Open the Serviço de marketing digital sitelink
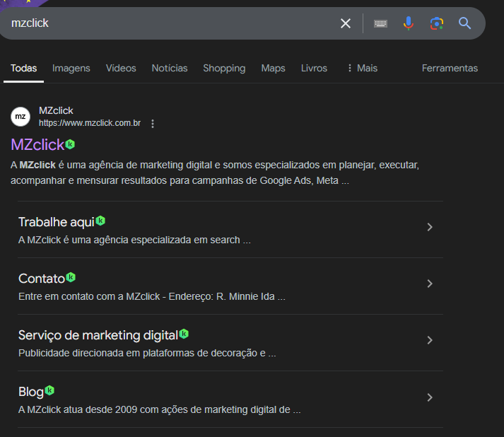Image resolution: width=504 pixels, height=437 pixels. pos(98,335)
